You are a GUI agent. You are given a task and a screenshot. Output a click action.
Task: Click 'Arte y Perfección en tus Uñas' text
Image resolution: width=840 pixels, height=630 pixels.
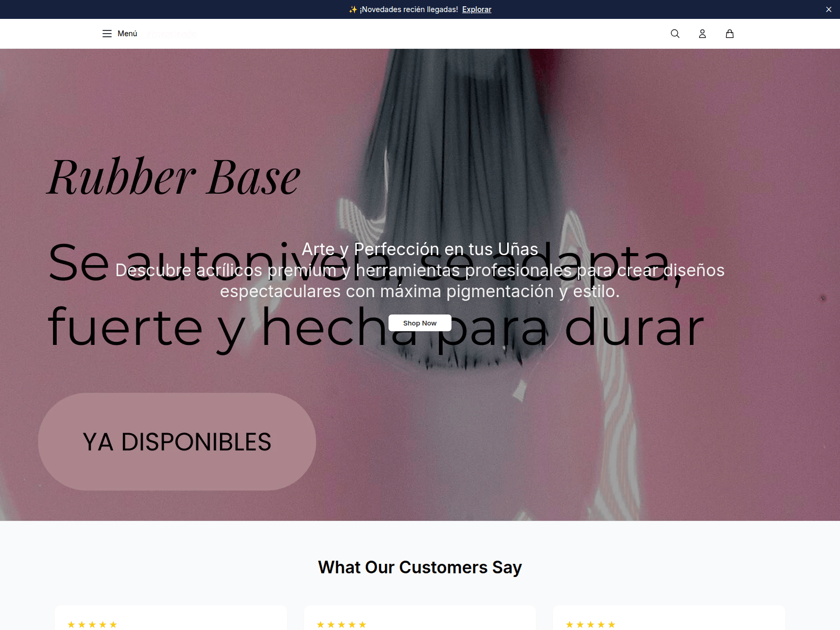tap(420, 249)
